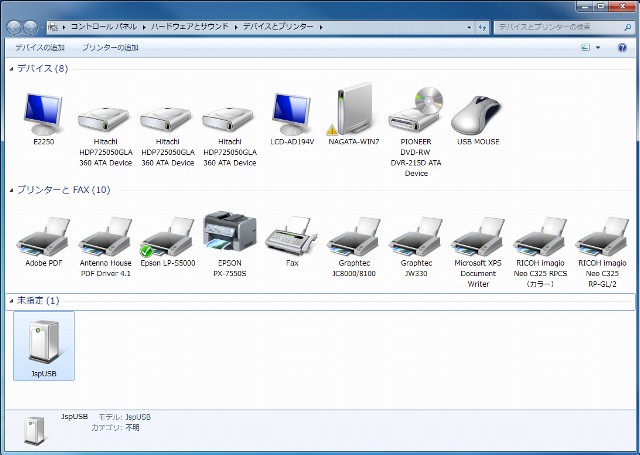Click the help question mark icon

622,48
